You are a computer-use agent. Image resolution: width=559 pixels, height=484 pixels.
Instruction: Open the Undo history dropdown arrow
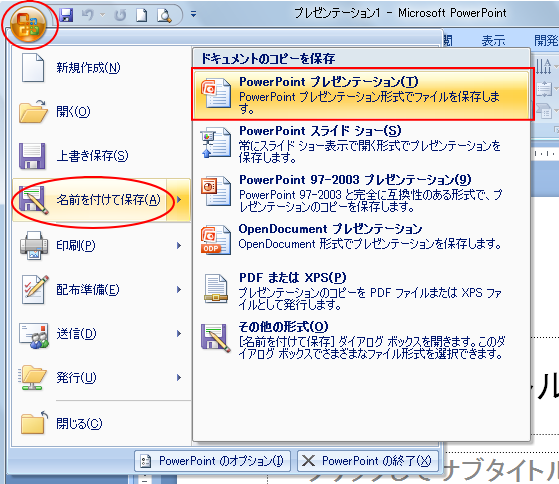103,15
